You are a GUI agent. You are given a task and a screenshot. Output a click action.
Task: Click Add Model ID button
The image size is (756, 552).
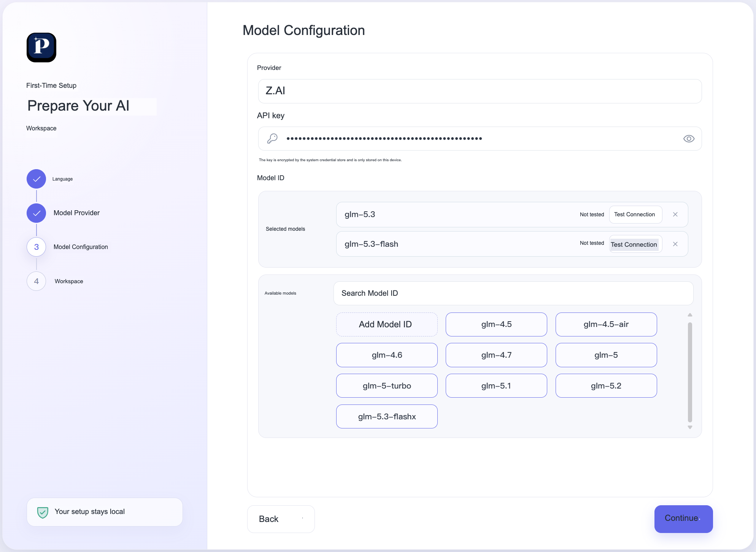(387, 325)
